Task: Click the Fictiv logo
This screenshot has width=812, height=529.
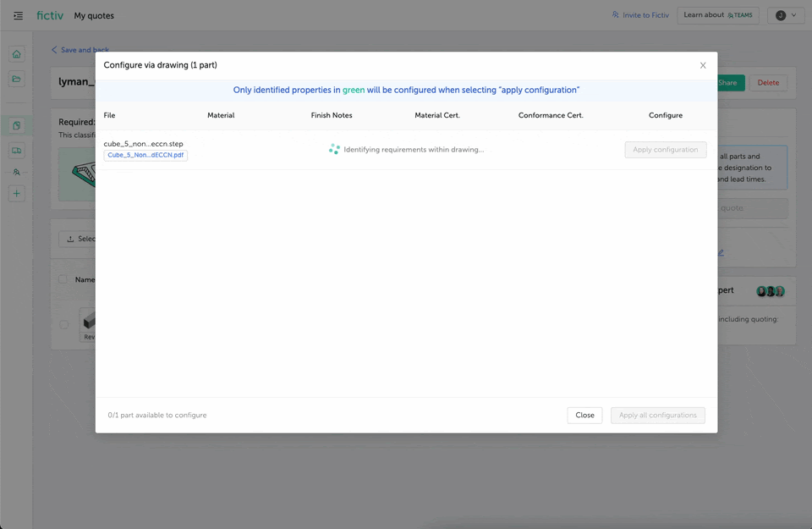Action: click(x=49, y=14)
